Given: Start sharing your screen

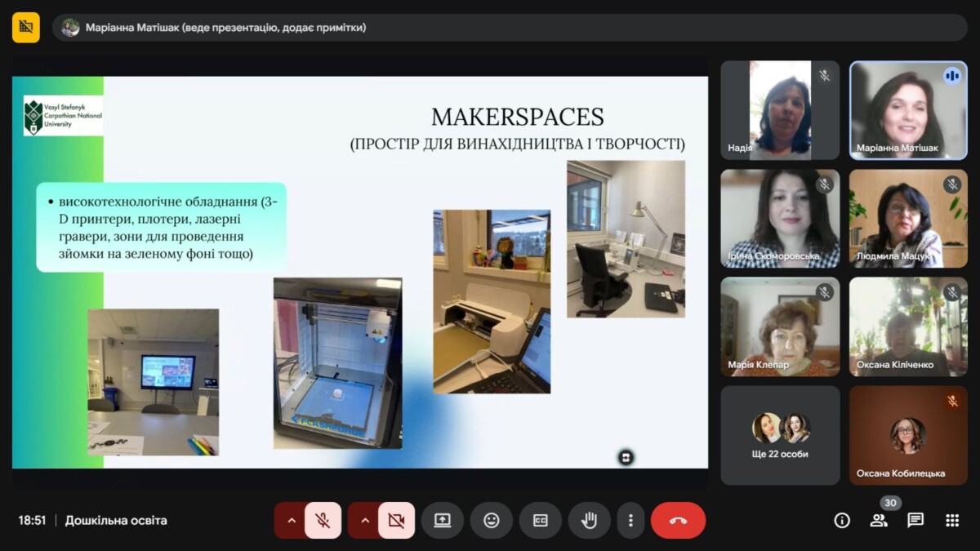Looking at the screenshot, I should click(x=443, y=520).
